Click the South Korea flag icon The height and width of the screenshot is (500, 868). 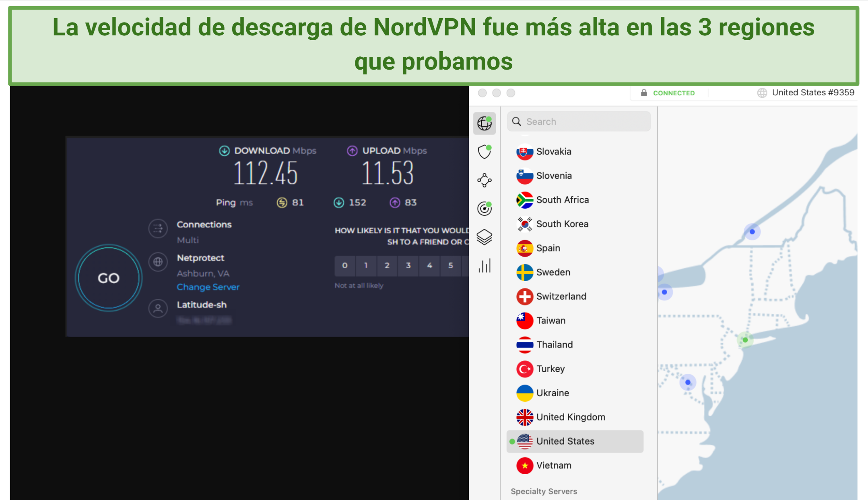point(525,224)
